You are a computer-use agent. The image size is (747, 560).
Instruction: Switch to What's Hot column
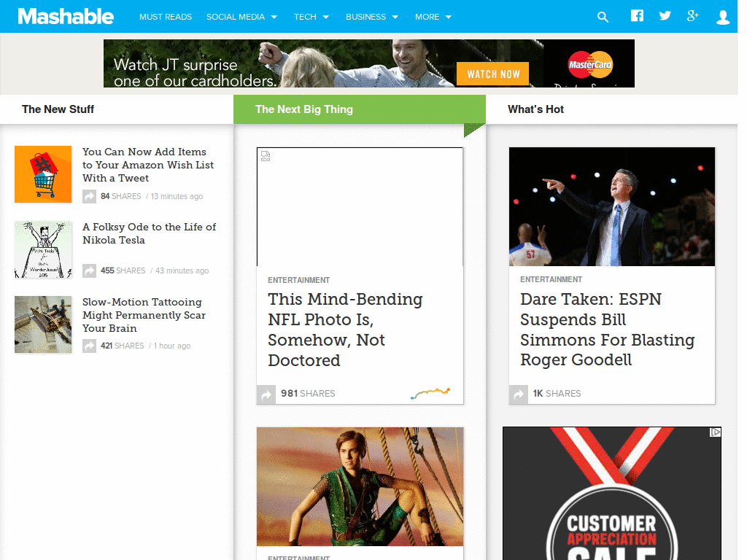tap(535, 109)
